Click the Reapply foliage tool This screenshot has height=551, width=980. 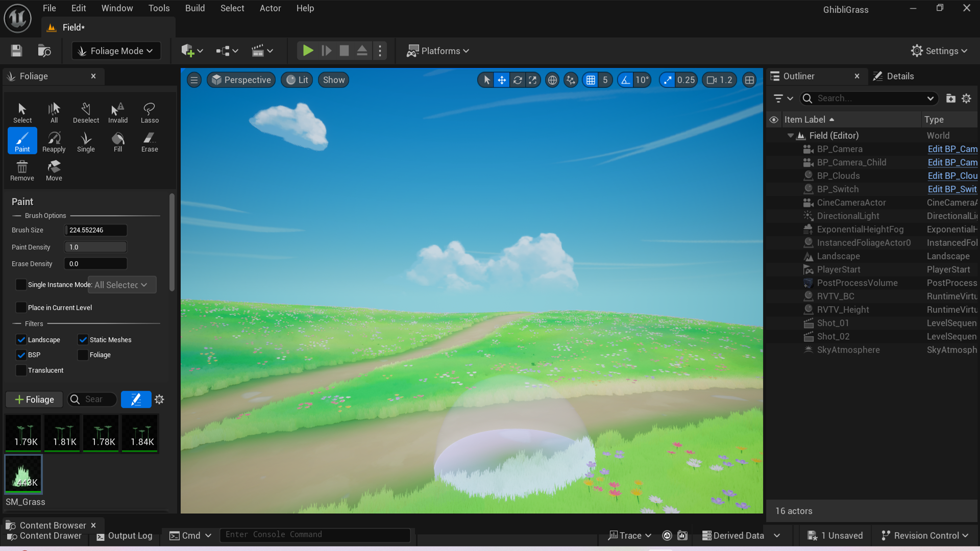[54, 140]
